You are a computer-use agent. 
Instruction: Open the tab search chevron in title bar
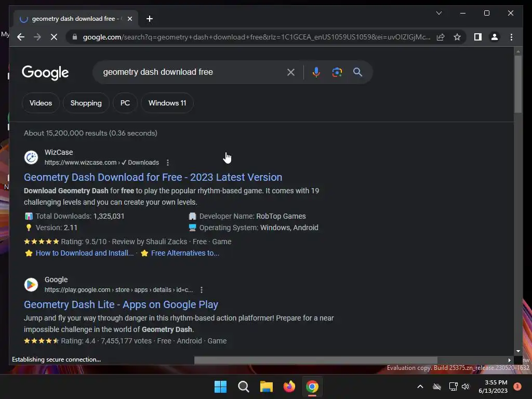coord(438,13)
